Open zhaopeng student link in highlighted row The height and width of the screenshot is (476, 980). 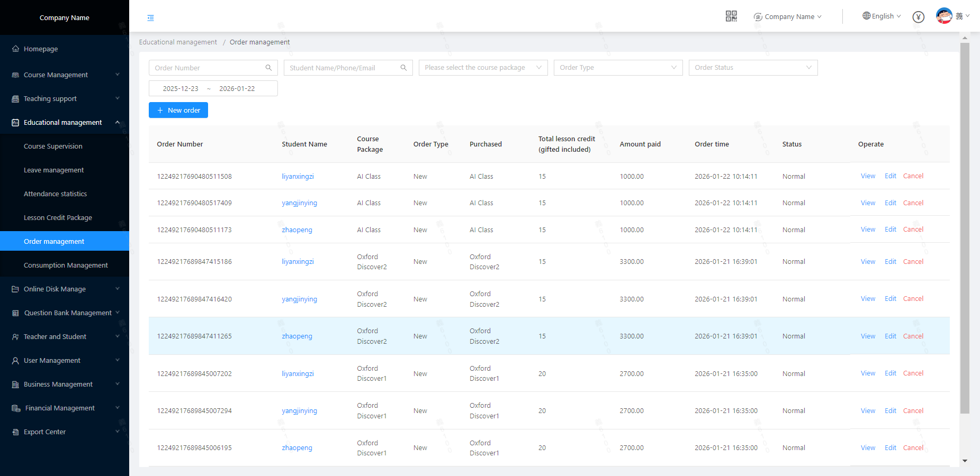click(297, 336)
